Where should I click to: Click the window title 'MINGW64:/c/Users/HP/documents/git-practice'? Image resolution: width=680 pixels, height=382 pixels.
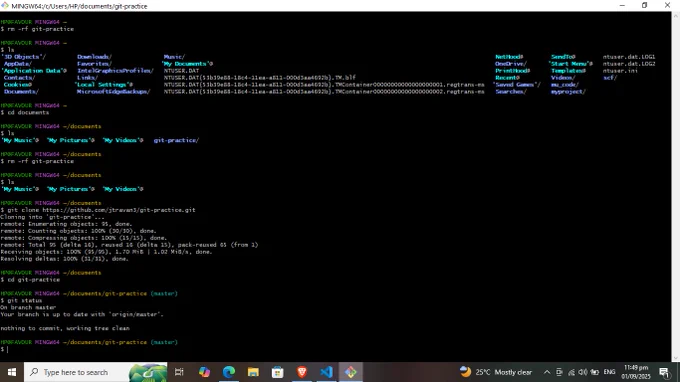pos(79,6)
